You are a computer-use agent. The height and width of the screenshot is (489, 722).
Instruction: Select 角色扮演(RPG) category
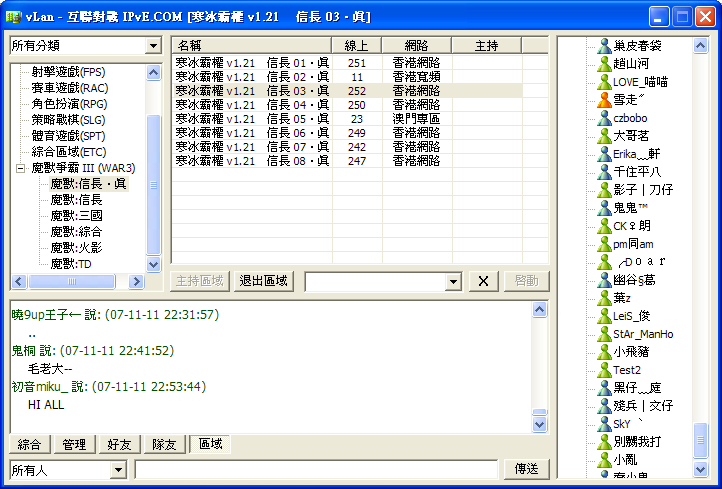pyautogui.click(x=69, y=104)
